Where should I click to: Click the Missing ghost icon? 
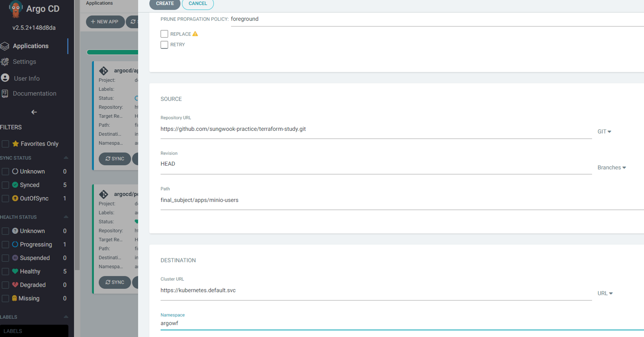point(14,298)
